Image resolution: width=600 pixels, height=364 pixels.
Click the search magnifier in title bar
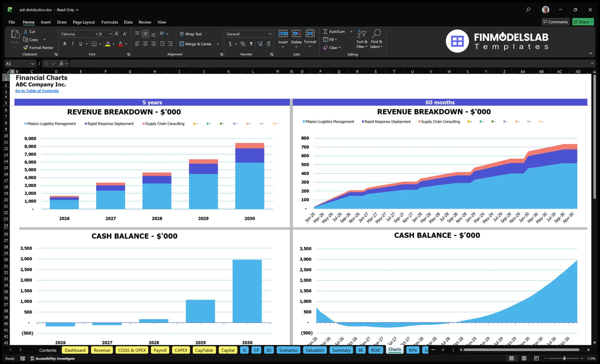[528, 9]
